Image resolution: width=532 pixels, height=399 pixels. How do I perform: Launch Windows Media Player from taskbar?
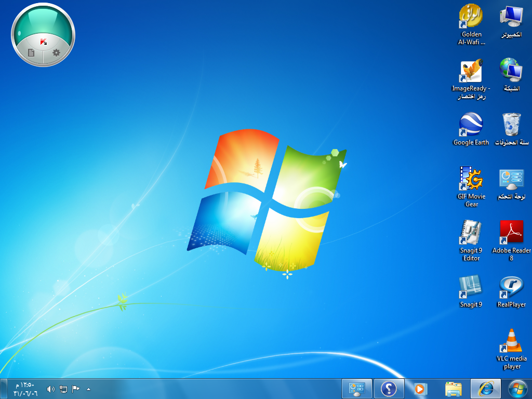pos(420,389)
